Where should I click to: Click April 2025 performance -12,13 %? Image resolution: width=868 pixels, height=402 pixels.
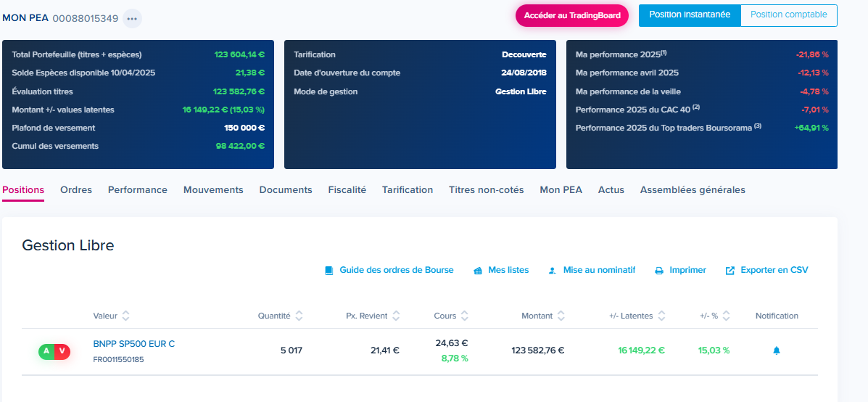813,73
